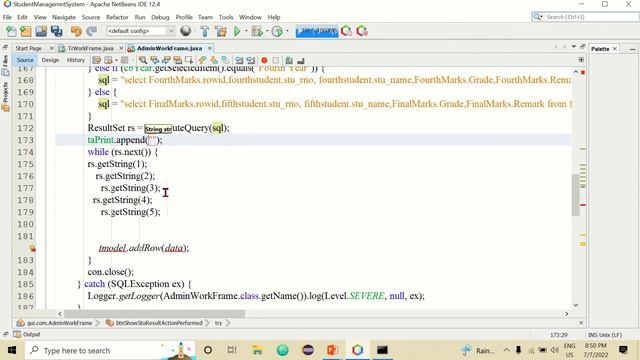The width and height of the screenshot is (640, 360).
Task: Select the Source view button
Action: coord(25,60)
